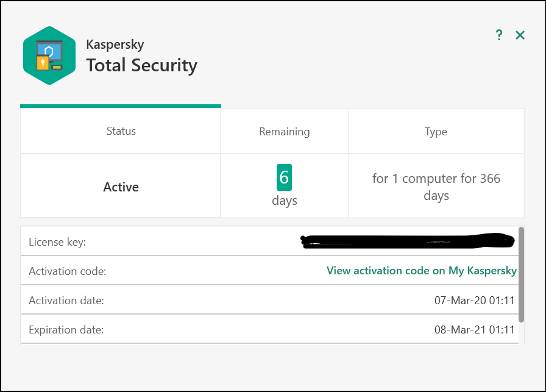Click the License key label

pyautogui.click(x=57, y=242)
